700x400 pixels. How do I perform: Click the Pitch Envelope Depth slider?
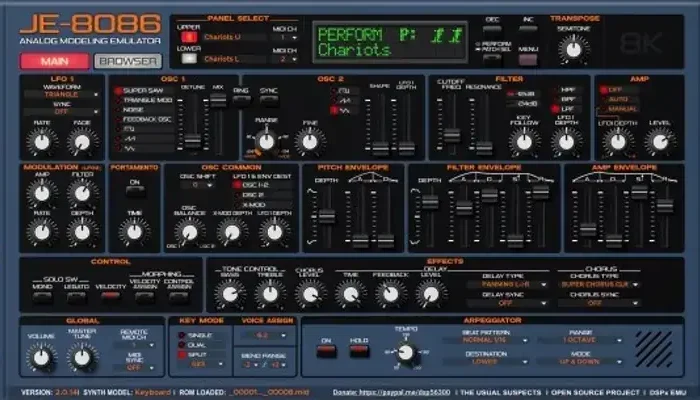coord(327,216)
